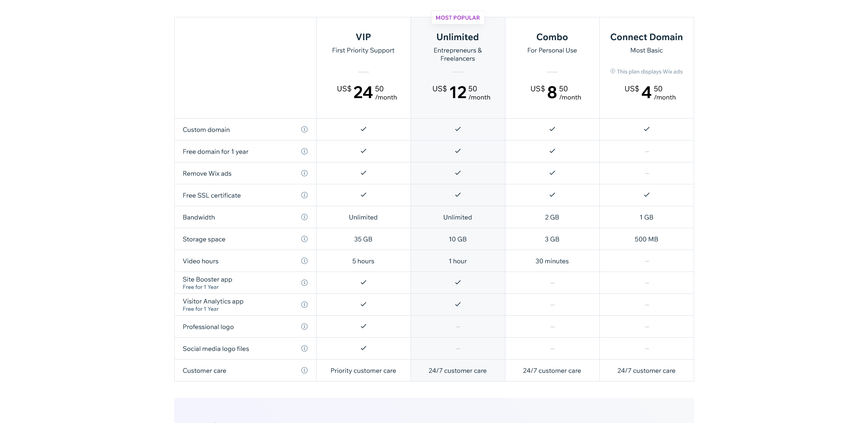Click 'Priority customer care' text in VIP column
Viewport: 868px width, 423px height.
(x=363, y=371)
